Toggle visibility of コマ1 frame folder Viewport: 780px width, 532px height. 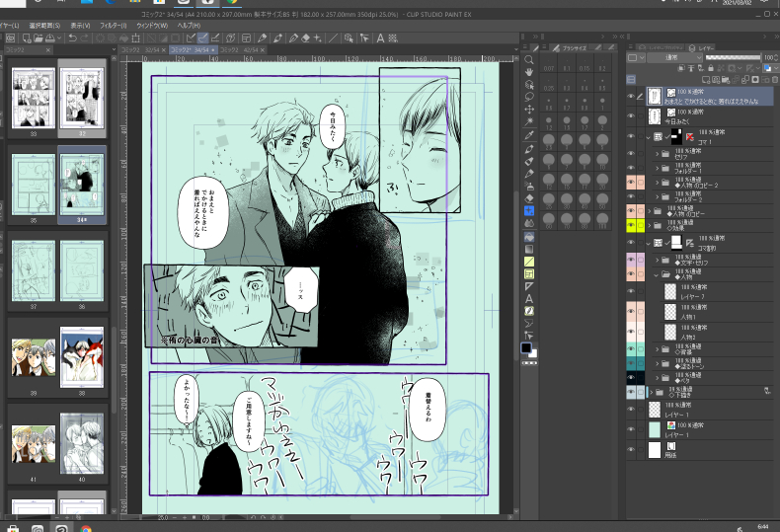tap(631, 136)
